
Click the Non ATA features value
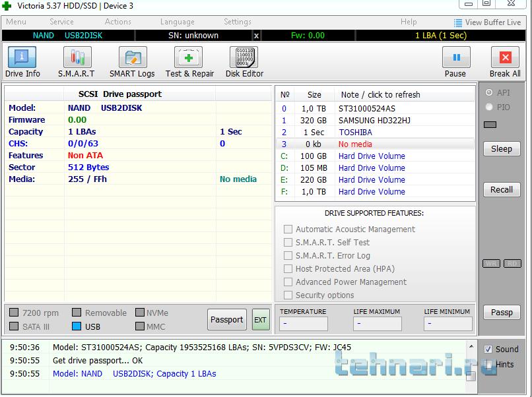pos(86,155)
